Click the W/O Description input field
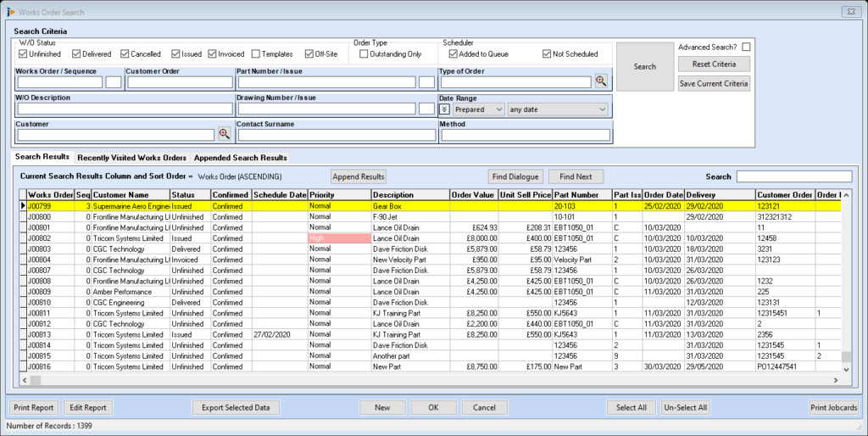This screenshot has height=436, width=868. 125,109
